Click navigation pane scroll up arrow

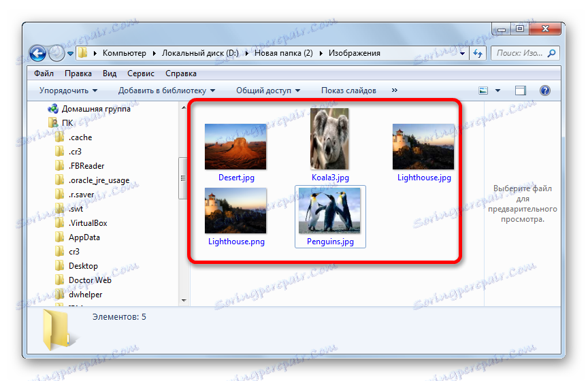tap(184, 107)
